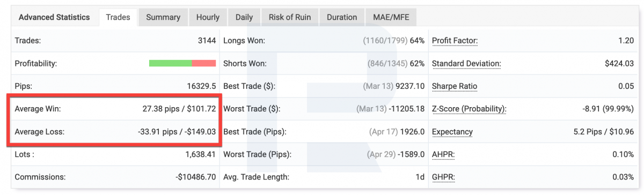Open the MAE/MFE tab
The image size is (644, 195).
390,17
